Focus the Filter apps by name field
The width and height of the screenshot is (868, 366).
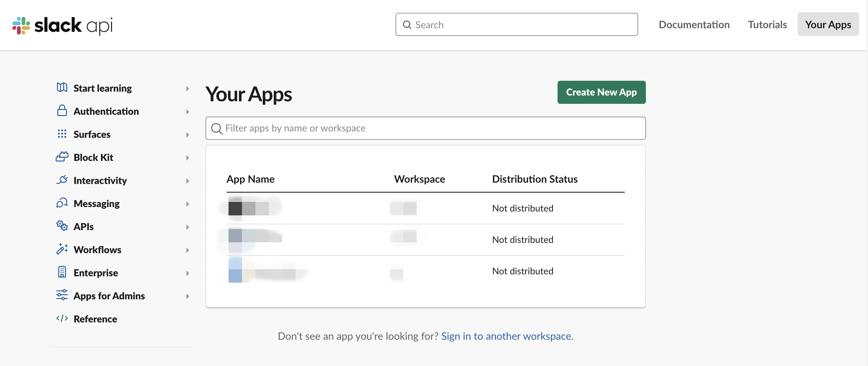click(425, 128)
